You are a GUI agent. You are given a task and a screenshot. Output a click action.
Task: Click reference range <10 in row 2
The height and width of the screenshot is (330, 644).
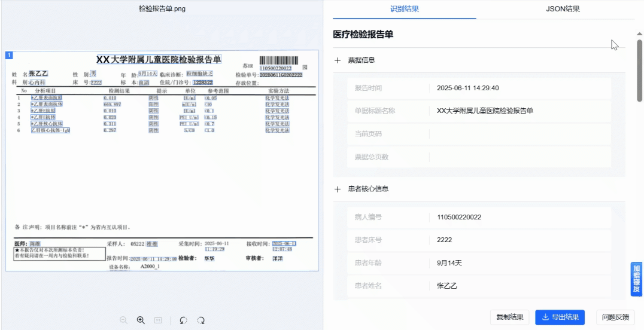208,104
